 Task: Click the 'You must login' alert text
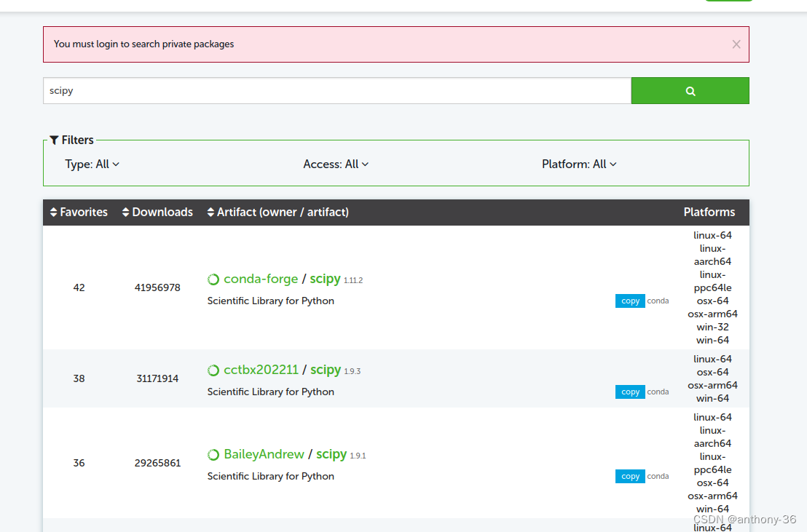[143, 44]
